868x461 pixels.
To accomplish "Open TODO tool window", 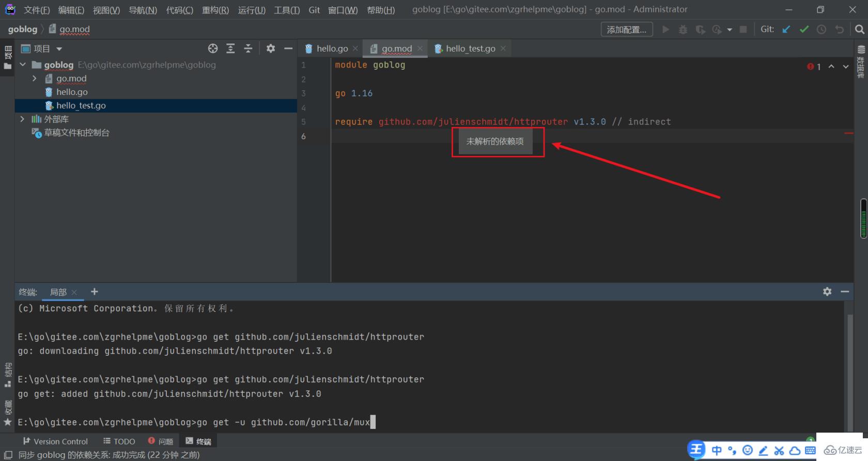I will [x=119, y=441].
